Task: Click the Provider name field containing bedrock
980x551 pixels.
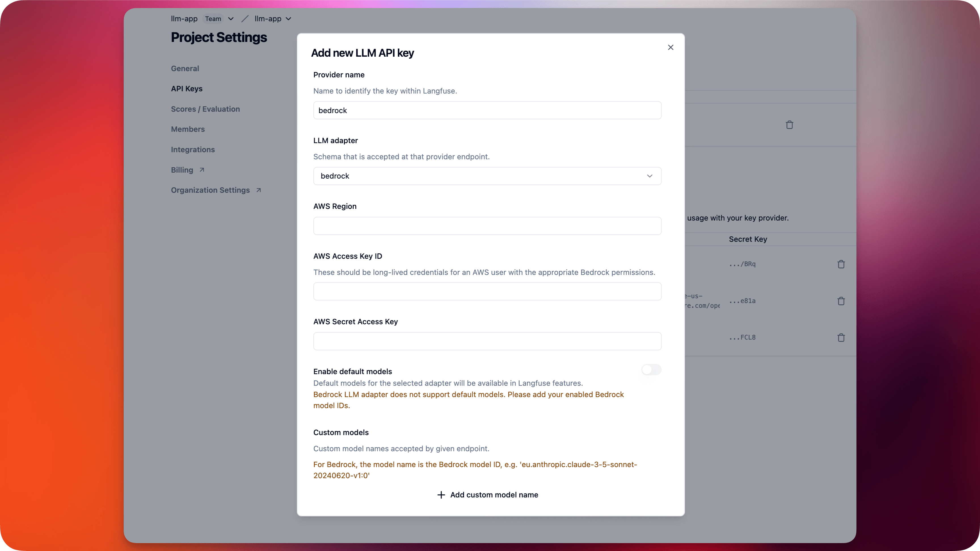Action: coord(487,110)
